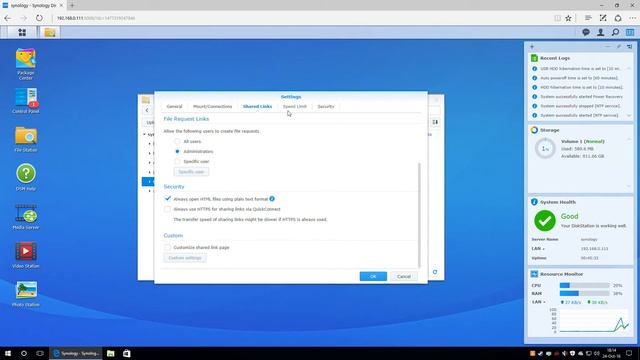Expand the highlighted folder in File Station tree
Screen dimensions: 640x360
[x=150, y=181]
